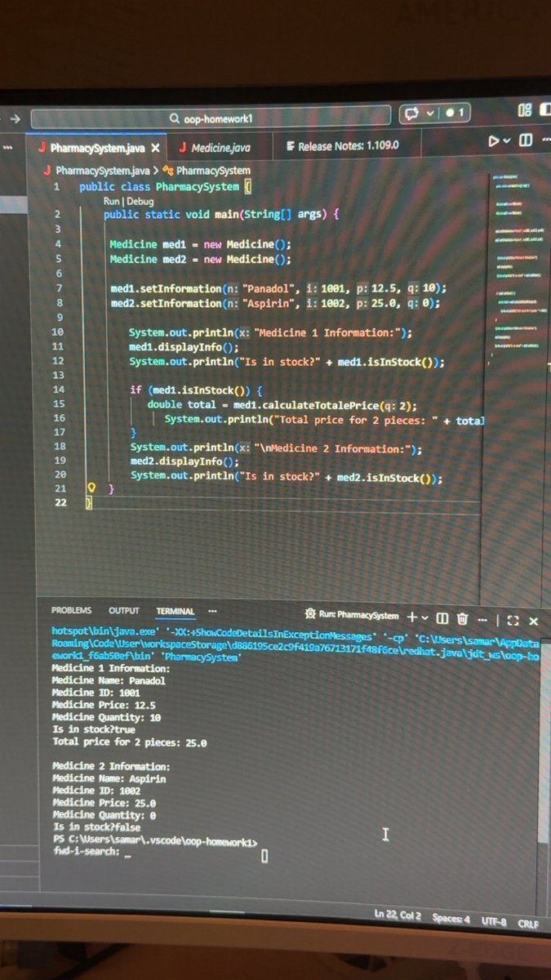Screen dimensions: 551x980
Task: Click terminal output 'Medicine Name: Aspirin'
Action: click(x=109, y=778)
